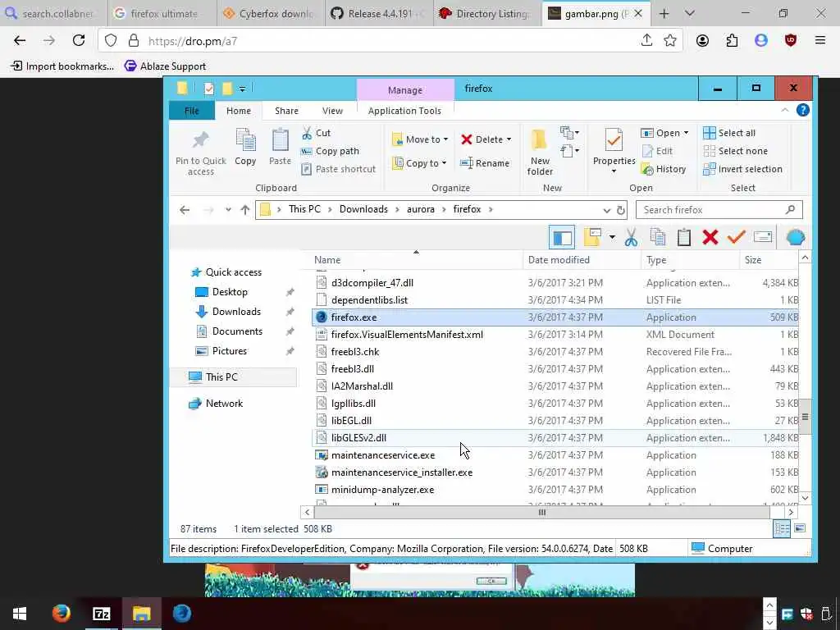The width and height of the screenshot is (840, 630).
Task: Open the File menu tab
Action: 192,111
